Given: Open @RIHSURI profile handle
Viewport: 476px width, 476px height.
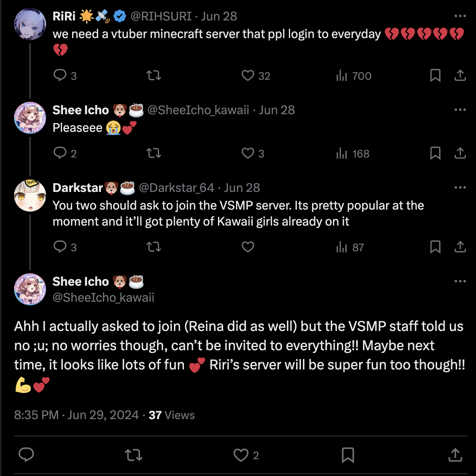Looking at the screenshot, I should [x=161, y=16].
